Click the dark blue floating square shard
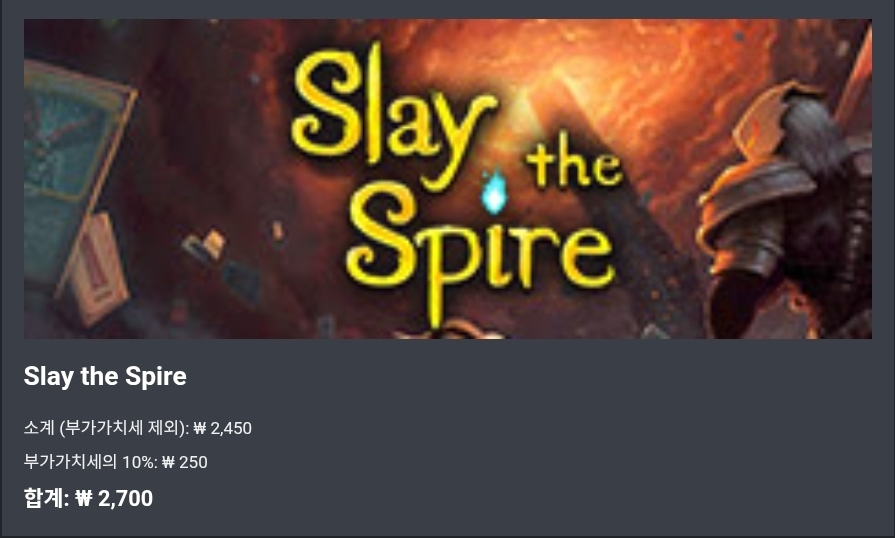The height and width of the screenshot is (538, 895). (241, 281)
